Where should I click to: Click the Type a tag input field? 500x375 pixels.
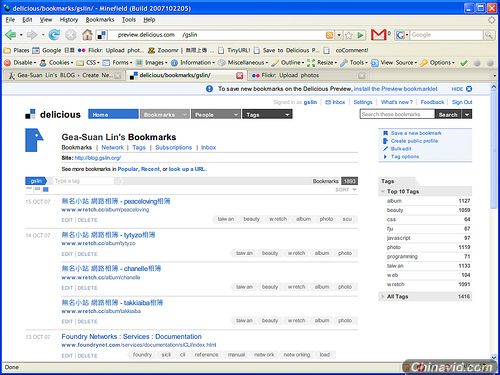point(83,181)
